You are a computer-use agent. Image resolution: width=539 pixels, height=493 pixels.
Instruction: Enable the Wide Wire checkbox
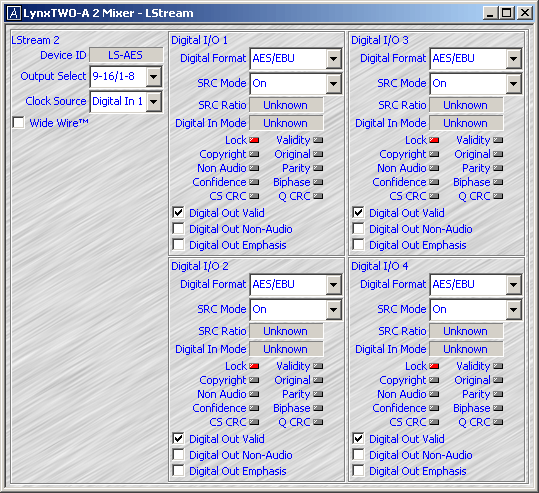pyautogui.click(x=19, y=123)
